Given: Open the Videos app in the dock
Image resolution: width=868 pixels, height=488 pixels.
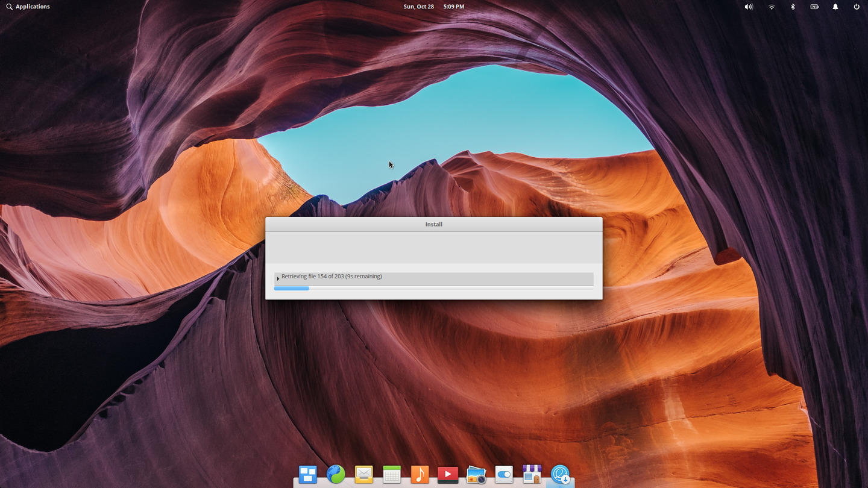Looking at the screenshot, I should pos(448,475).
